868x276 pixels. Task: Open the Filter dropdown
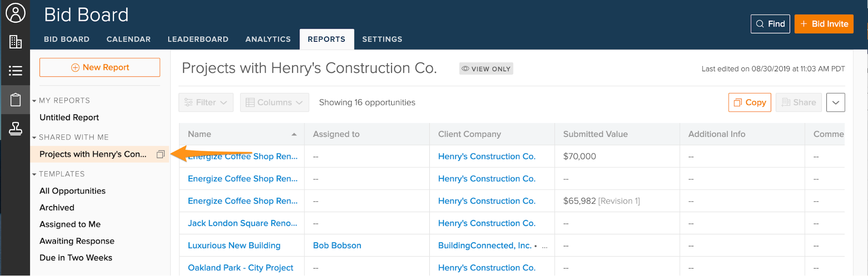(206, 103)
